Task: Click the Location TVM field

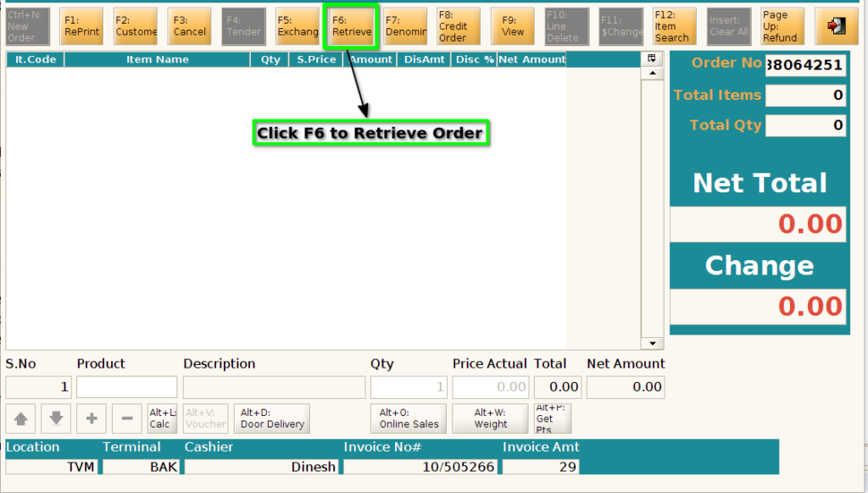Action: [52, 467]
